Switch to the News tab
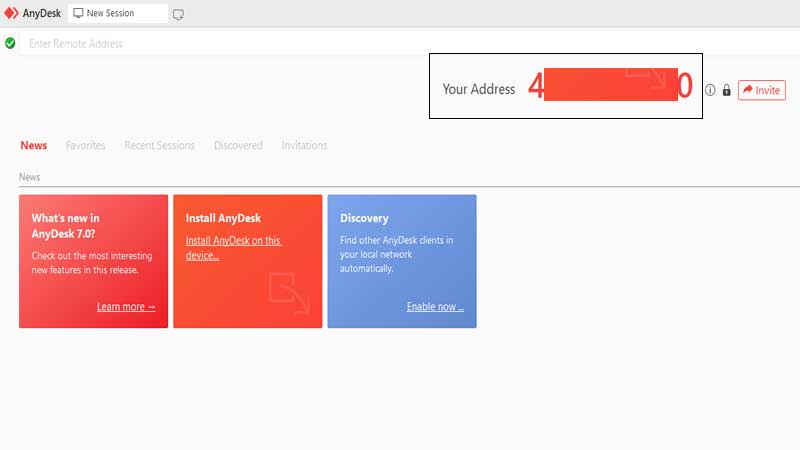Image resolution: width=800 pixels, height=450 pixels. [34, 145]
